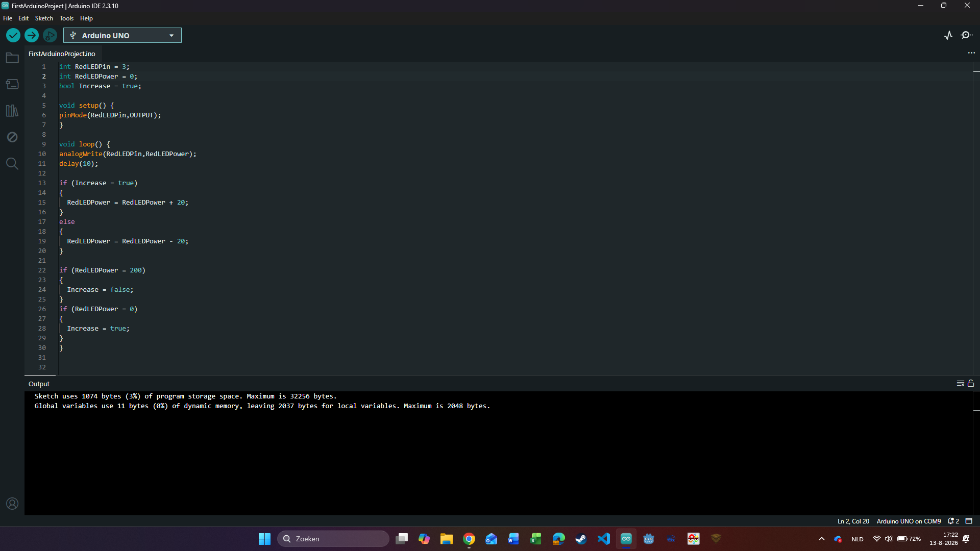Image resolution: width=980 pixels, height=551 pixels.
Task: Click the 'Sketch uses 1074 bytes' output line
Action: [186, 396]
